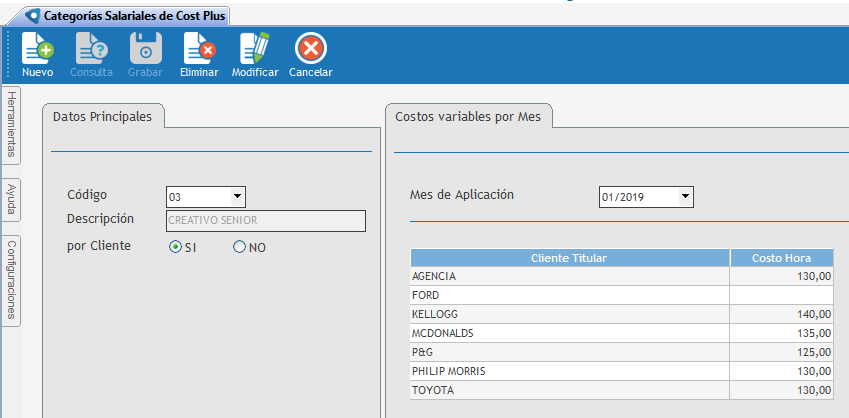Screen dimensions: 849x418
Task: Open the Herramientas side tab
Action: [11, 124]
